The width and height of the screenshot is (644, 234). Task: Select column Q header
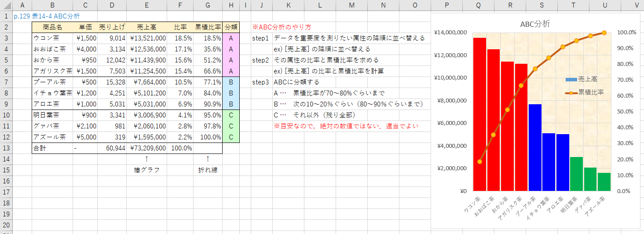(x=478, y=5)
